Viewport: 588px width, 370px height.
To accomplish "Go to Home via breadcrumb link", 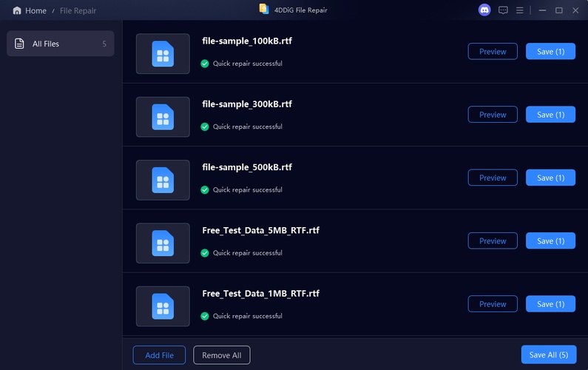I will pyautogui.click(x=36, y=10).
